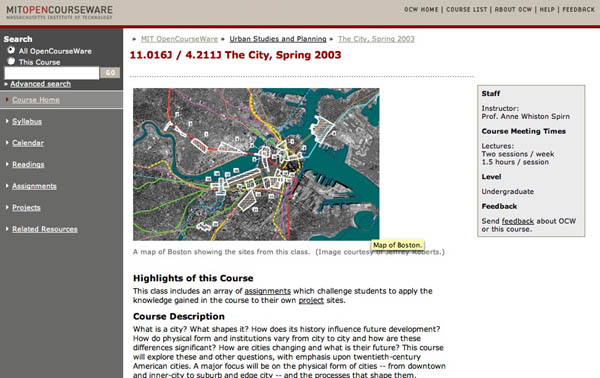Click MIT OpenCourseWare breadcrumb link
The image size is (600, 378).
coord(179,39)
